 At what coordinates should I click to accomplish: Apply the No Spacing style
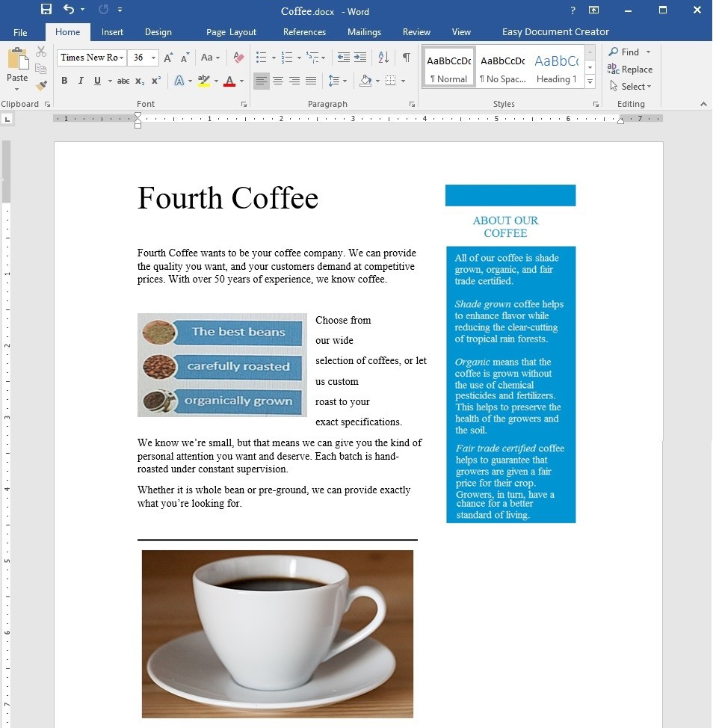point(503,67)
